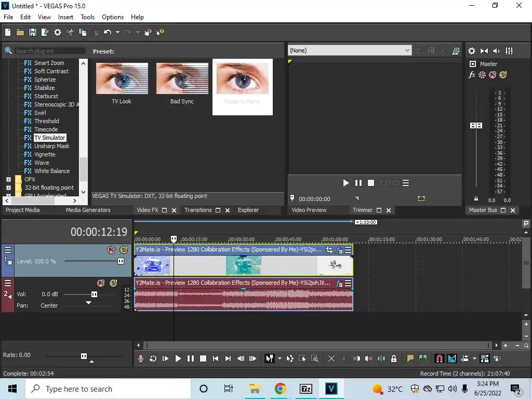Undo the last action
532x399 pixels.
108,32
